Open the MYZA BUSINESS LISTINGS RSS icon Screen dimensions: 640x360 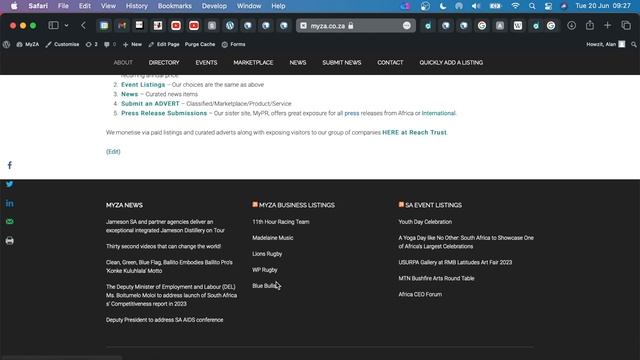pyautogui.click(x=255, y=204)
